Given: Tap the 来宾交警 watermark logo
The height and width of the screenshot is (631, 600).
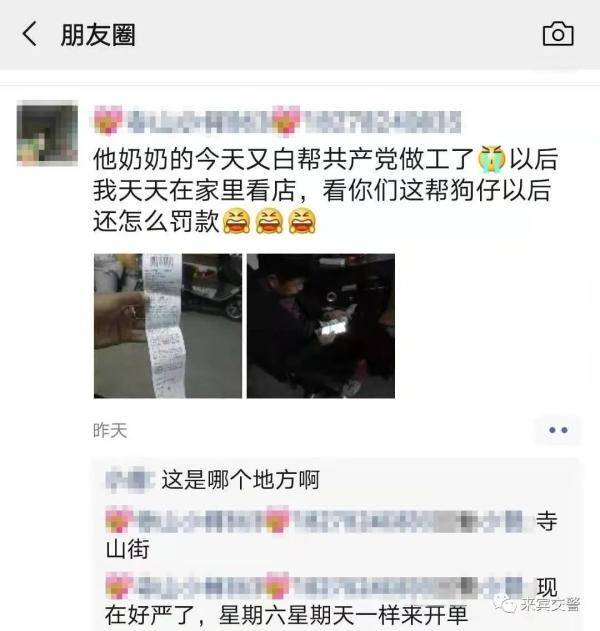Looking at the screenshot, I should tap(538, 604).
